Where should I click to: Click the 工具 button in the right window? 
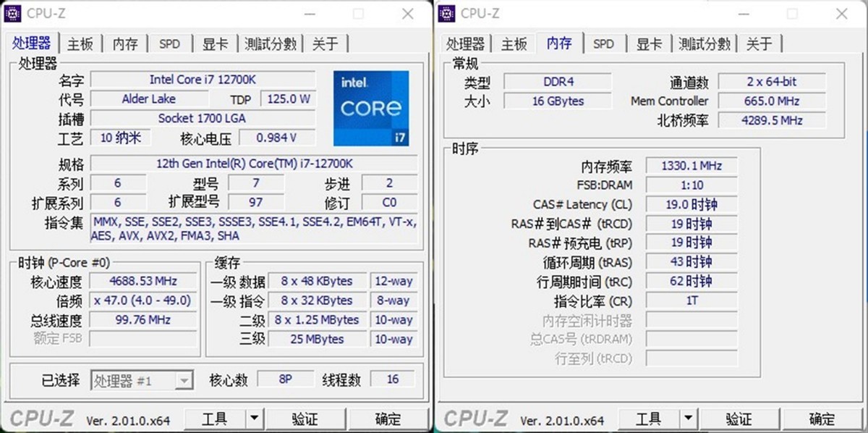pos(650,418)
